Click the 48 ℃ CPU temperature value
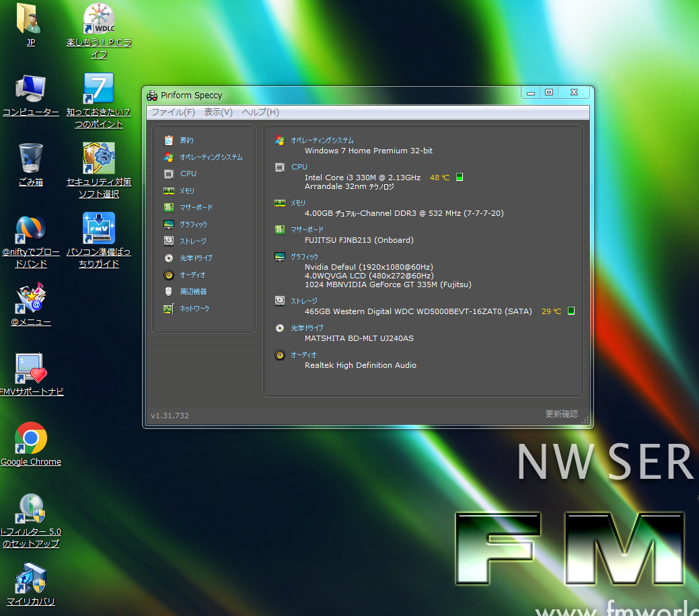The image size is (699, 616). pos(439,178)
